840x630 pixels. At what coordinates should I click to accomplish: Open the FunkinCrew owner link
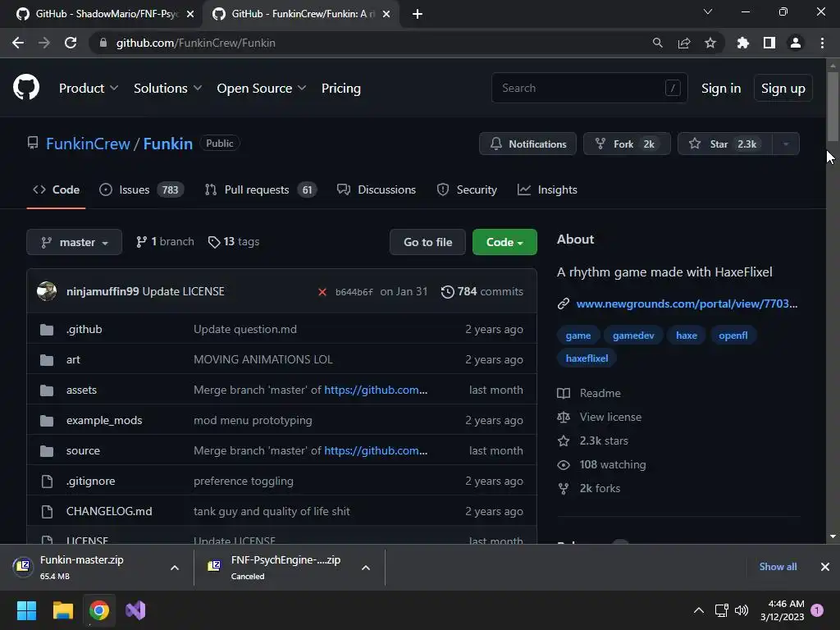[88, 144]
